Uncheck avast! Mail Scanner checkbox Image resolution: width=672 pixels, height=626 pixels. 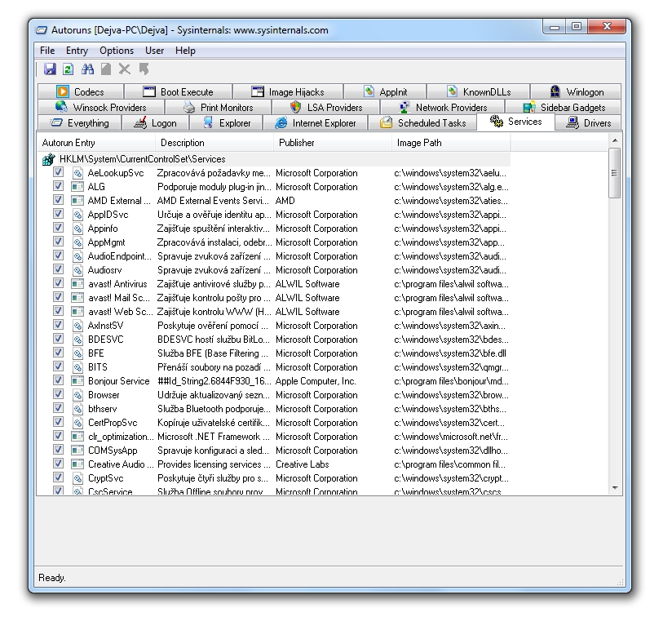pyautogui.click(x=58, y=297)
